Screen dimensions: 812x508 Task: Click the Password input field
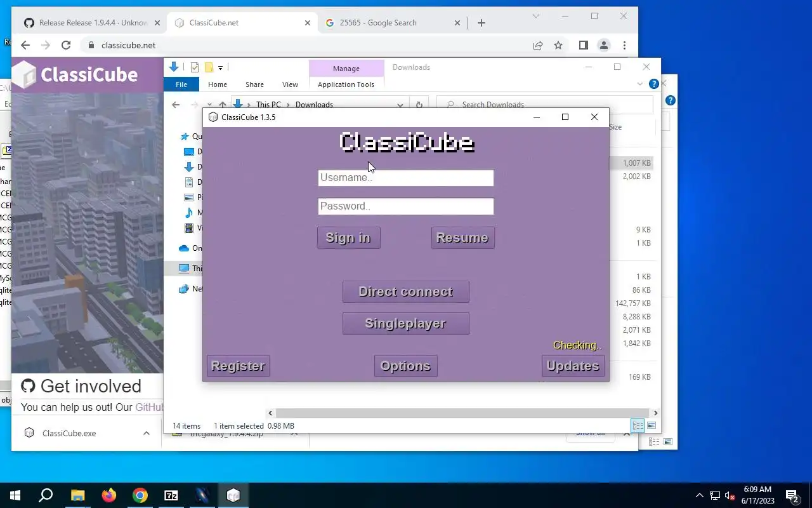coord(405,206)
